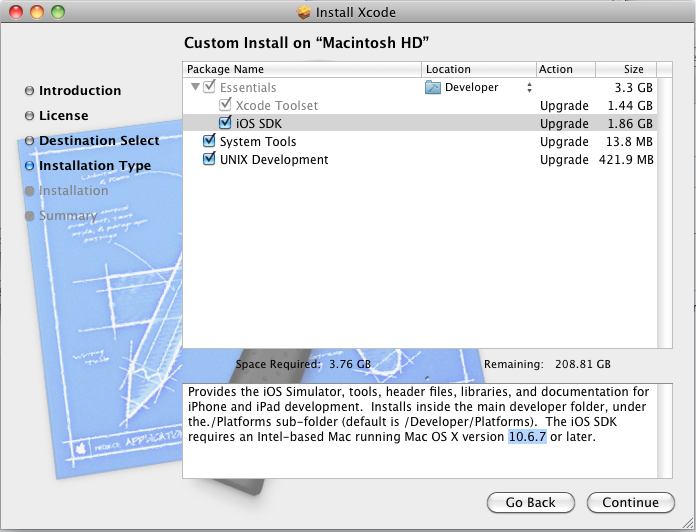Uncheck the System Tools checkbox
696x532 pixels.
point(209,141)
